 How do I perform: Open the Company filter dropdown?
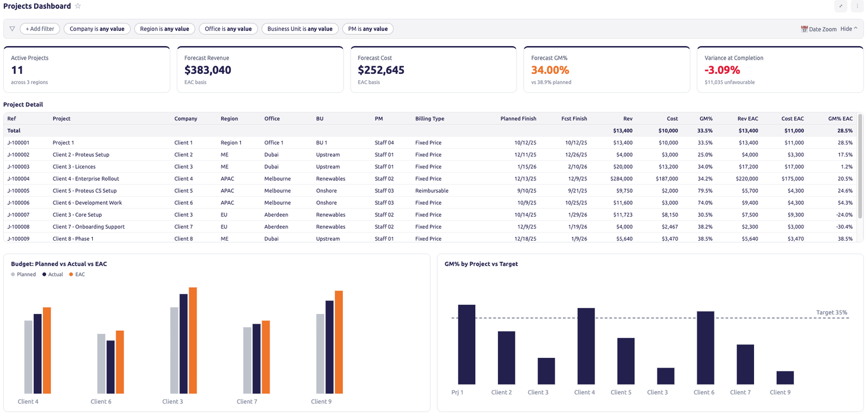click(97, 29)
